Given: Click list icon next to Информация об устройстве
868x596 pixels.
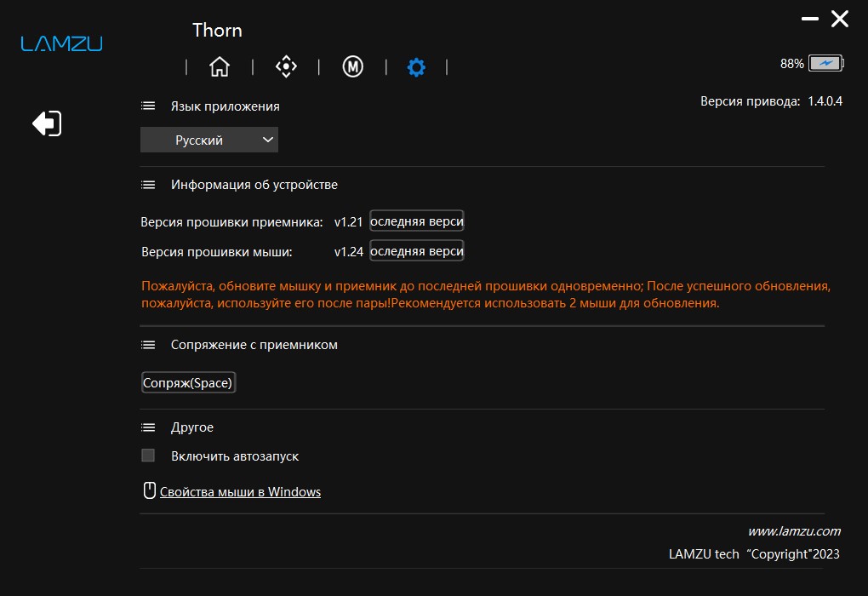Looking at the screenshot, I should pyautogui.click(x=148, y=185).
